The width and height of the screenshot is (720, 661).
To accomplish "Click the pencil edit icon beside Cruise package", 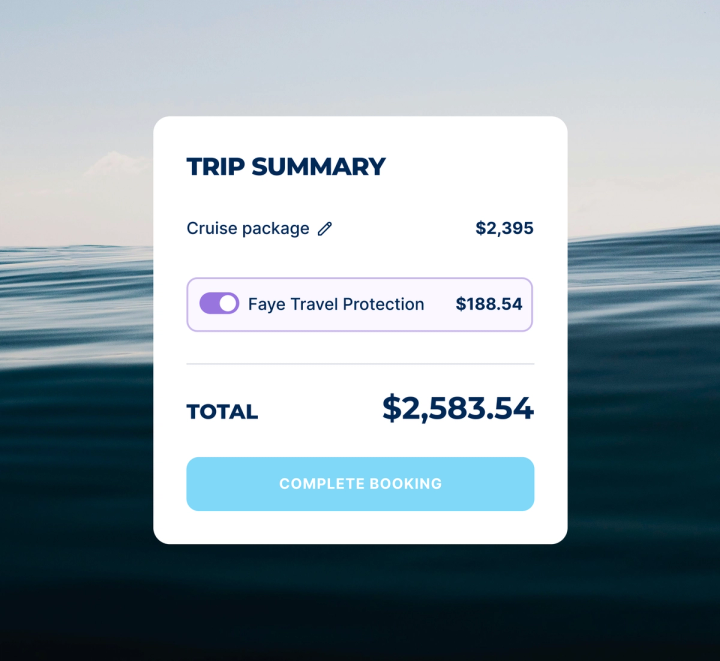I will (x=325, y=229).
